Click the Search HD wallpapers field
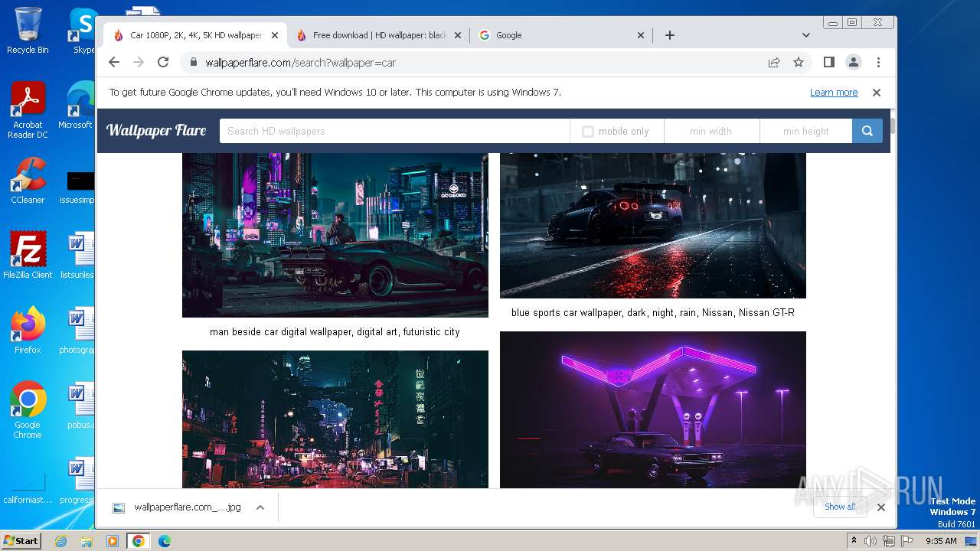The height and width of the screenshot is (551, 980). tap(394, 131)
